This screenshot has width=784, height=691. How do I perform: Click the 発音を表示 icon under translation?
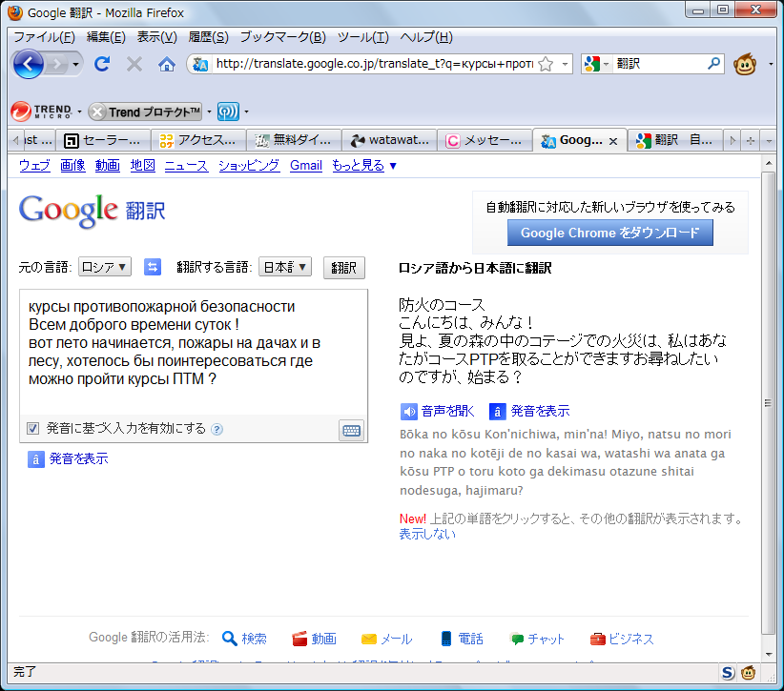coord(498,412)
